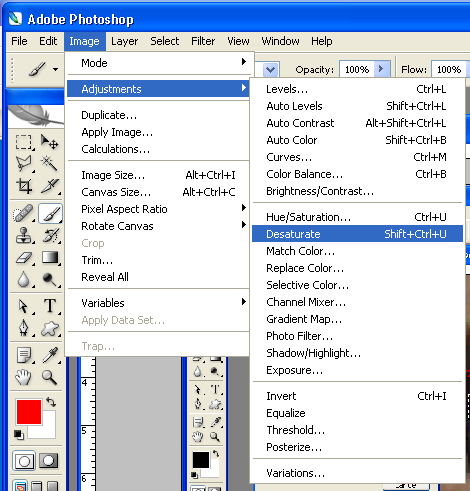Swap foreground and background colors
The width and height of the screenshot is (470, 491).
point(51,402)
